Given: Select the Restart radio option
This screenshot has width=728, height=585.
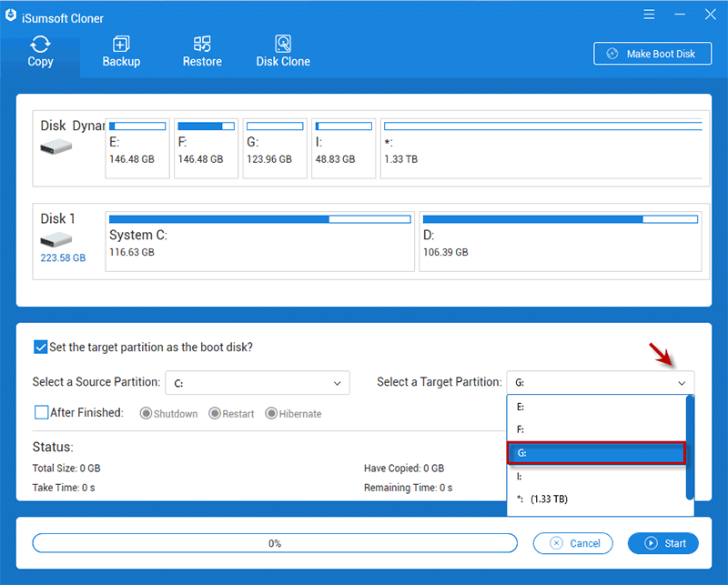Looking at the screenshot, I should click(x=215, y=414).
